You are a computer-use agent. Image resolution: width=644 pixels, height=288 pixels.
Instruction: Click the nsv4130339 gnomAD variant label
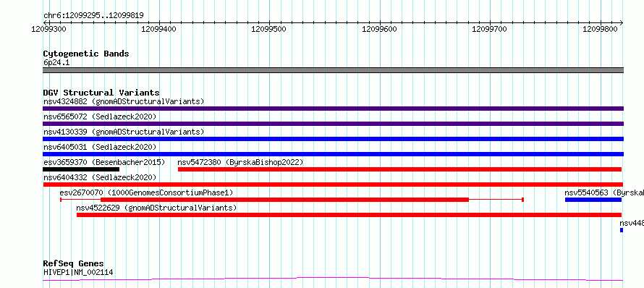coord(124,132)
